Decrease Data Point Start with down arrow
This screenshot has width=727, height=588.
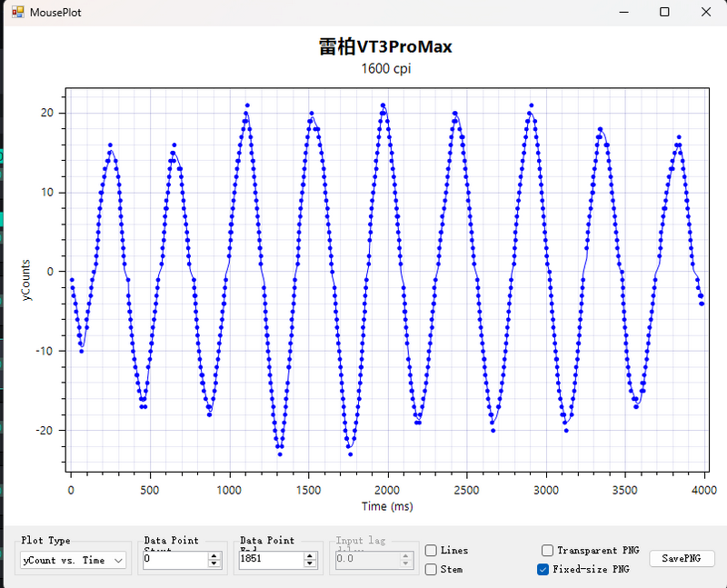tap(214, 564)
